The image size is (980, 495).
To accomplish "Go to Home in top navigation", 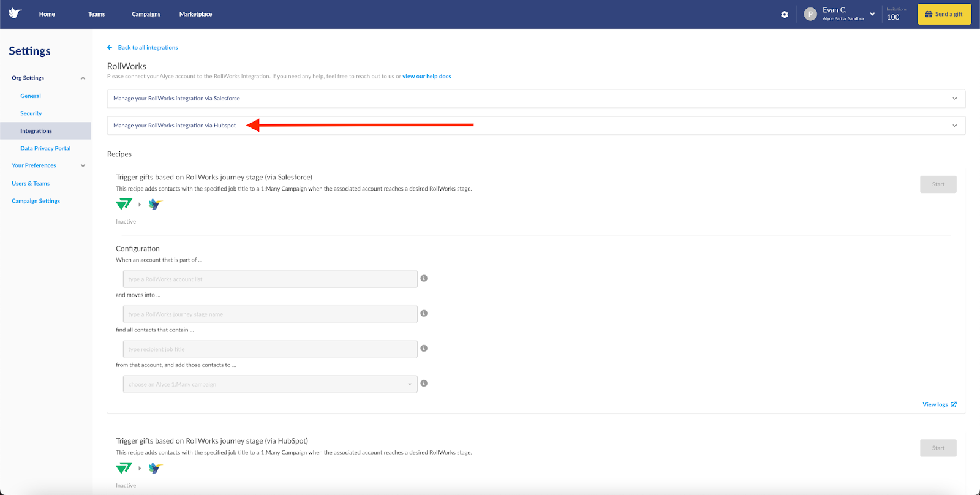I will (x=47, y=14).
